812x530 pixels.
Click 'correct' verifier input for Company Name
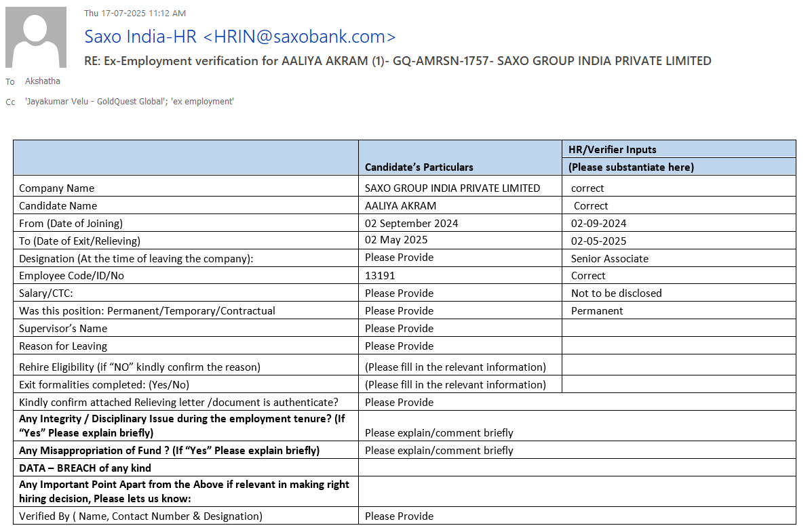pyautogui.click(x=587, y=188)
